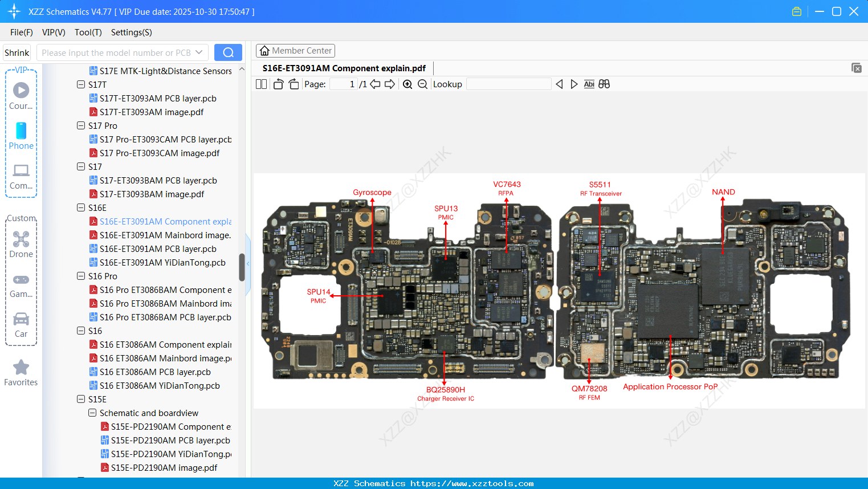Click the blue model search magnifier

click(227, 52)
